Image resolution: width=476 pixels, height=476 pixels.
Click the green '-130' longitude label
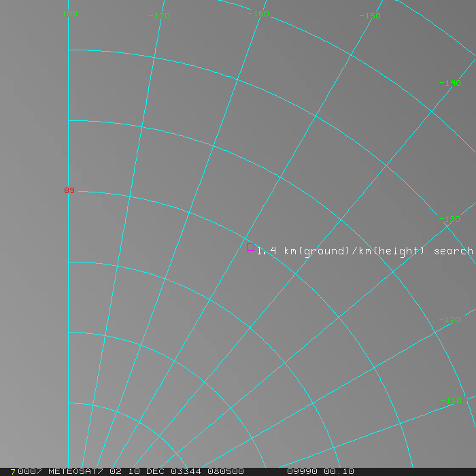[449, 219]
